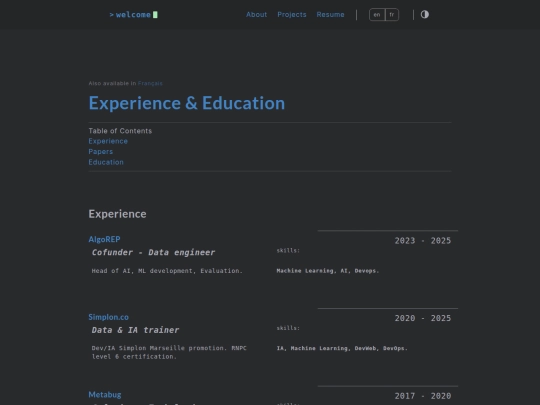
Task: Click the Data & IA trainer title
Action: pos(135,330)
